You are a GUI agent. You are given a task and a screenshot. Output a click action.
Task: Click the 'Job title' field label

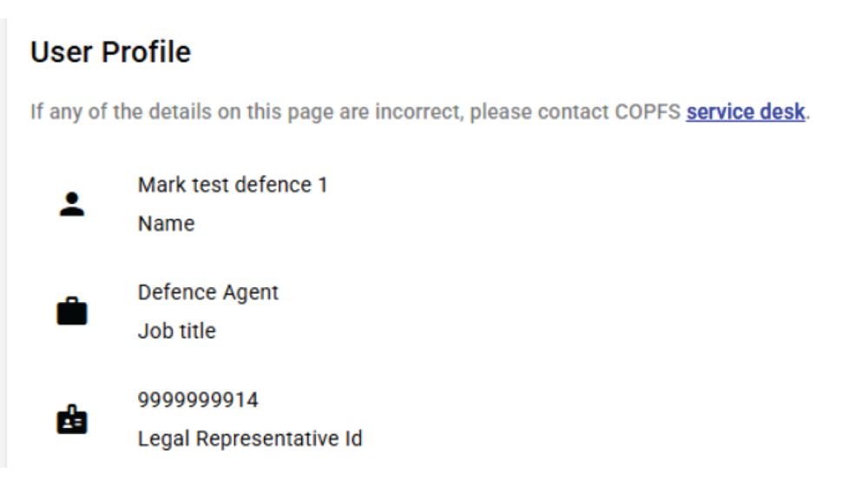[176, 331]
